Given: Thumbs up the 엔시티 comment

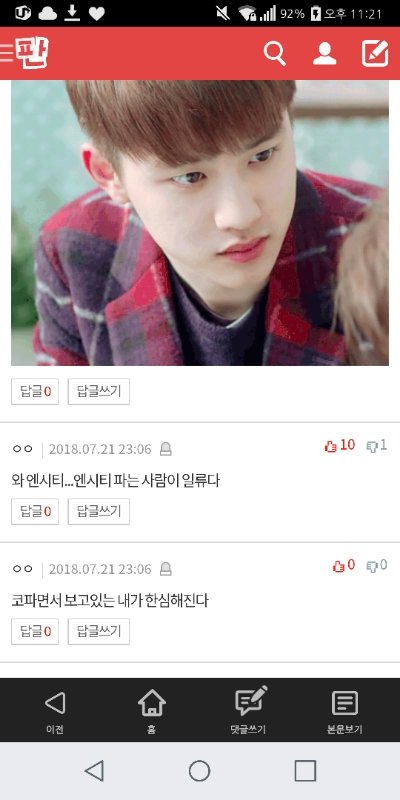Looking at the screenshot, I should pyautogui.click(x=340, y=445).
